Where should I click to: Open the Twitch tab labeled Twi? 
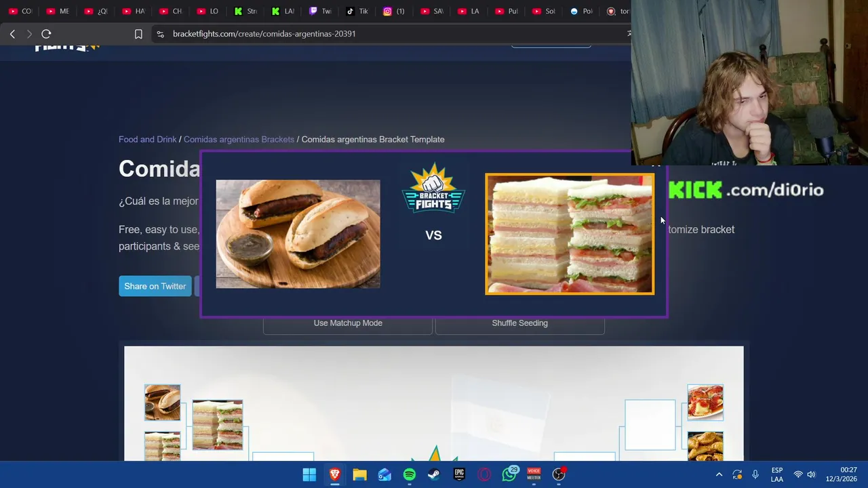click(320, 11)
